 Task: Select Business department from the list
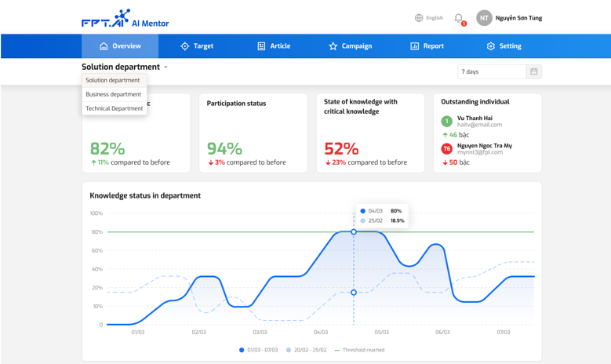click(114, 94)
